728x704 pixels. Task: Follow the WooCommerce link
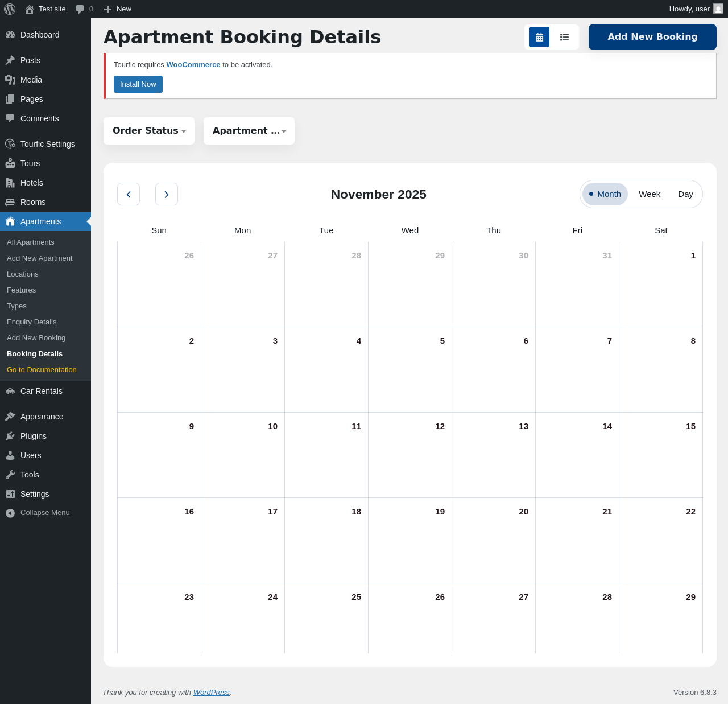(x=193, y=65)
